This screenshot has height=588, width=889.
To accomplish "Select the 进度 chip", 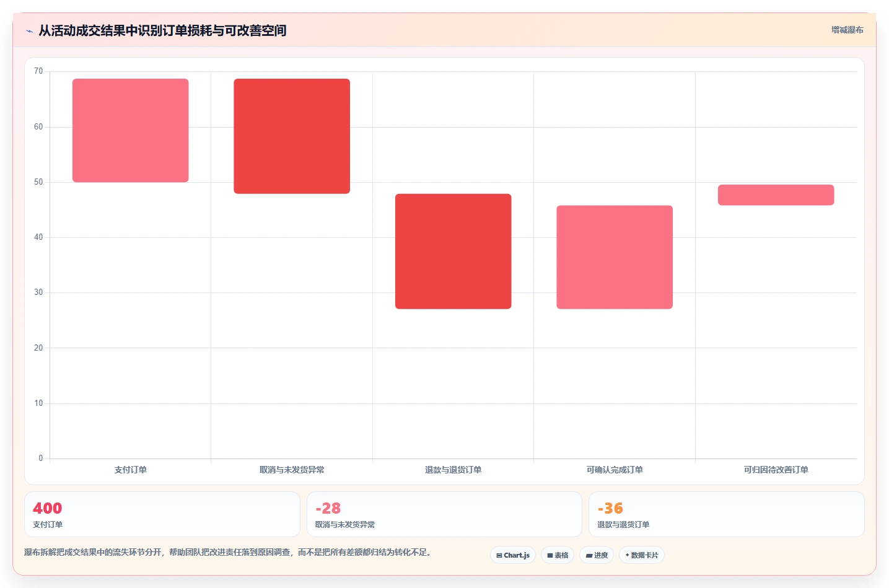I will pyautogui.click(x=597, y=555).
